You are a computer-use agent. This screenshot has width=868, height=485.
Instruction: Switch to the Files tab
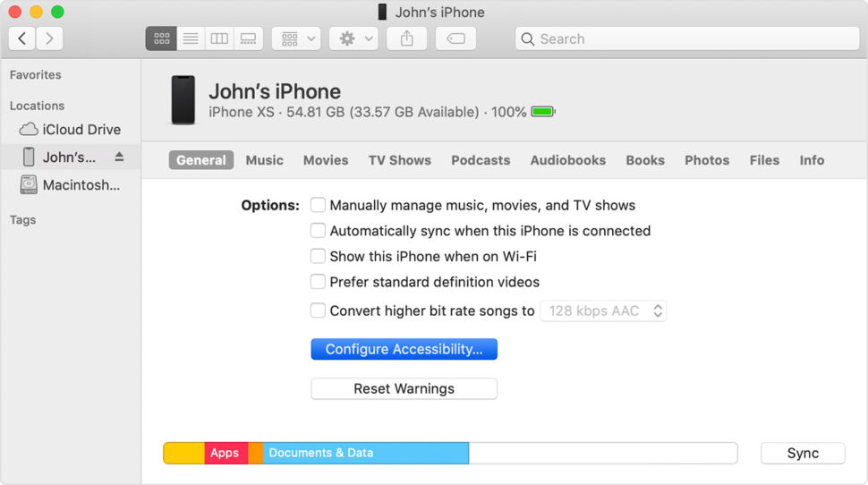764,160
